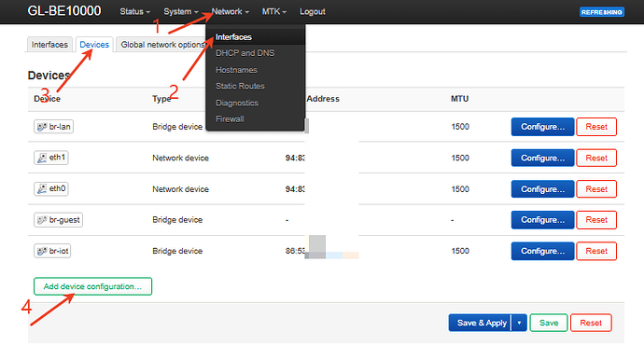The image size is (644, 345).
Task: Click the br-iot bridge device icon
Action: (41, 251)
